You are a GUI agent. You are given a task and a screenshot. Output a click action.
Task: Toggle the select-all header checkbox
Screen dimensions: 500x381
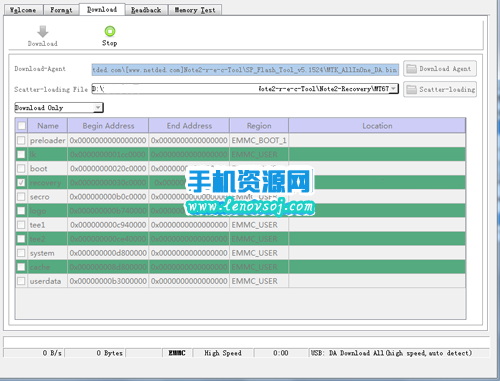pyautogui.click(x=22, y=126)
